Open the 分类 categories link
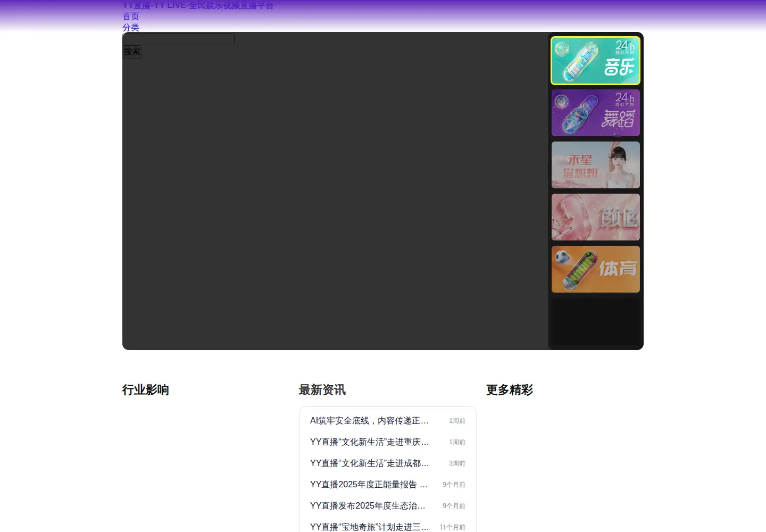This screenshot has width=766, height=532. coord(131,28)
